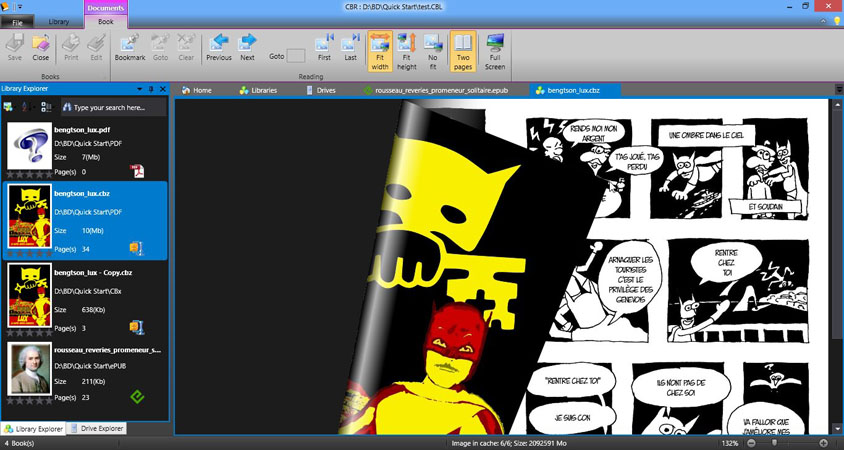This screenshot has width=844, height=450.
Task: Click the zoom out minus icon
Action: (x=751, y=442)
